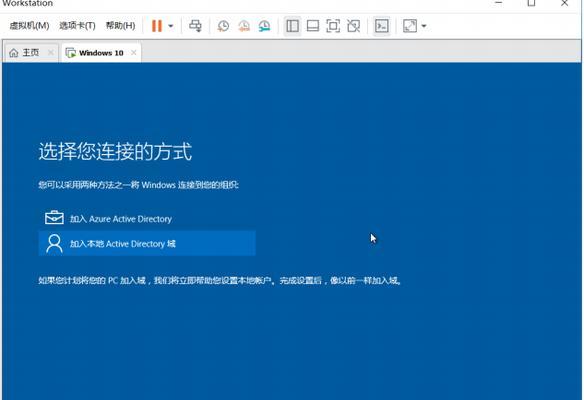Viewport: 584px width, 400px height.
Task: Revert the virtual machine to its snapshot
Action: [x=244, y=26]
